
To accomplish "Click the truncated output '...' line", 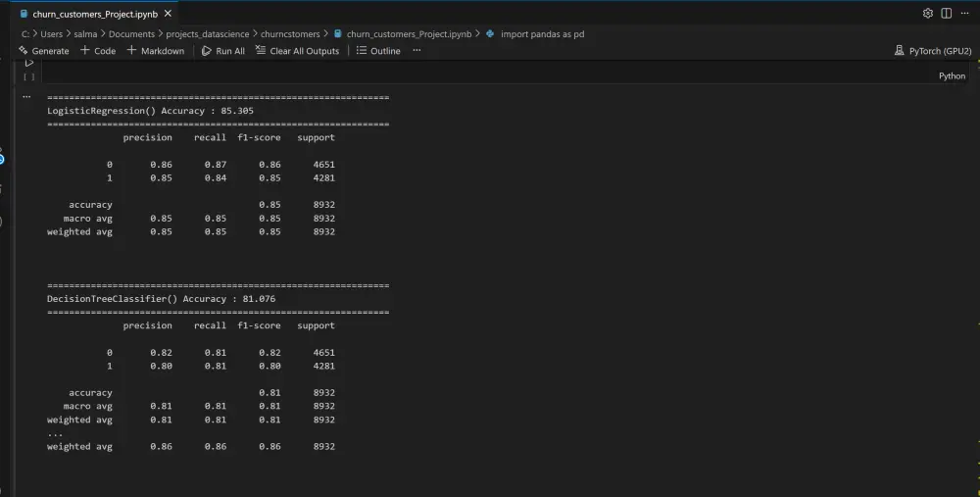I will [x=55, y=433].
